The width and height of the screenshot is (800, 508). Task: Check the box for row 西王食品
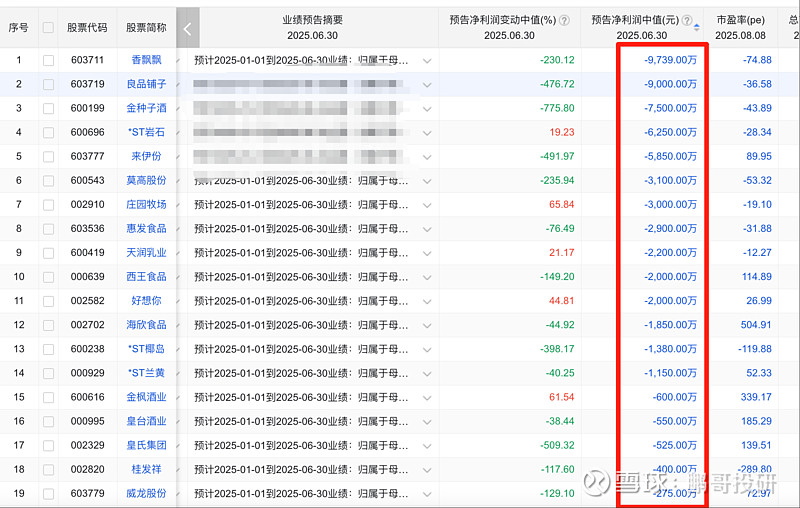tap(48, 277)
